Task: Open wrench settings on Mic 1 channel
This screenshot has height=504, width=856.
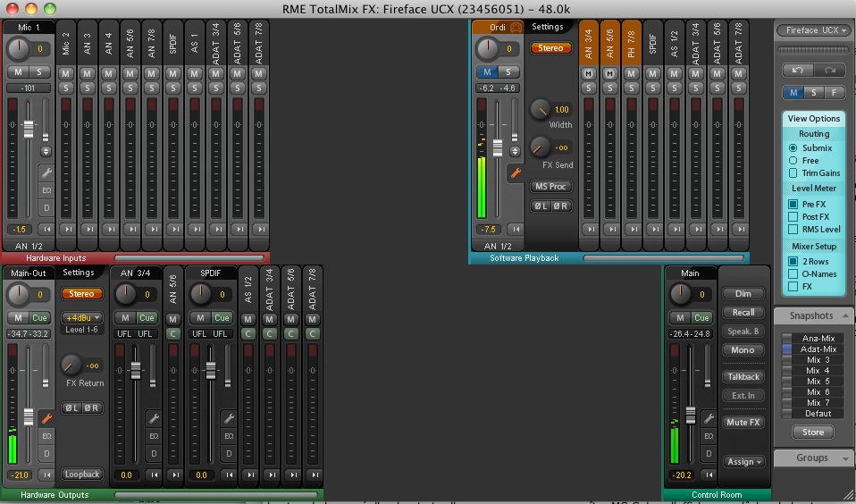Action: (x=46, y=173)
